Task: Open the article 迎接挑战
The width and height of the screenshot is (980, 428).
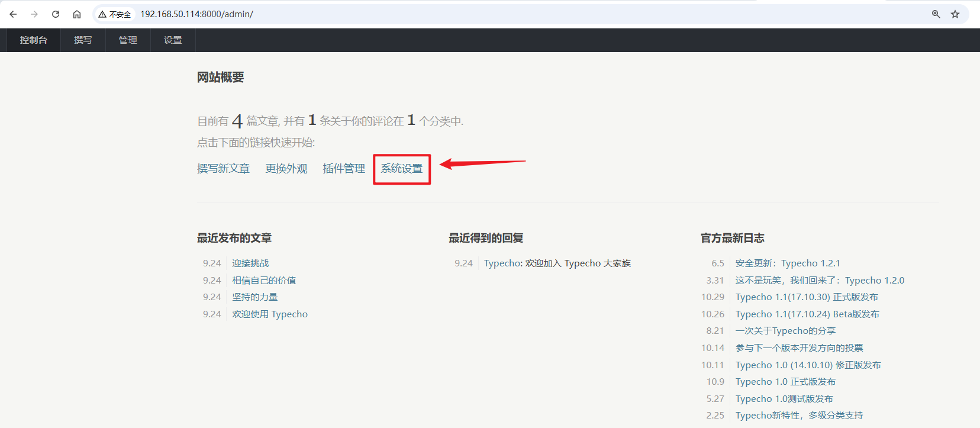Action: click(x=250, y=263)
